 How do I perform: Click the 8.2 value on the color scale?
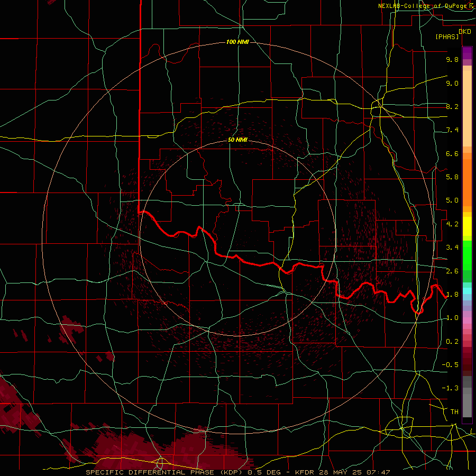coord(452,106)
